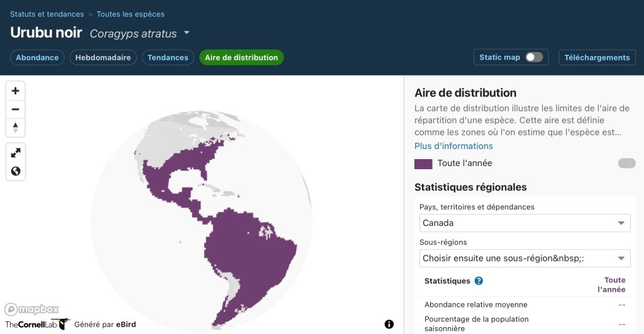Open the map attribution info icon
This screenshot has height=334, width=644.
click(389, 324)
